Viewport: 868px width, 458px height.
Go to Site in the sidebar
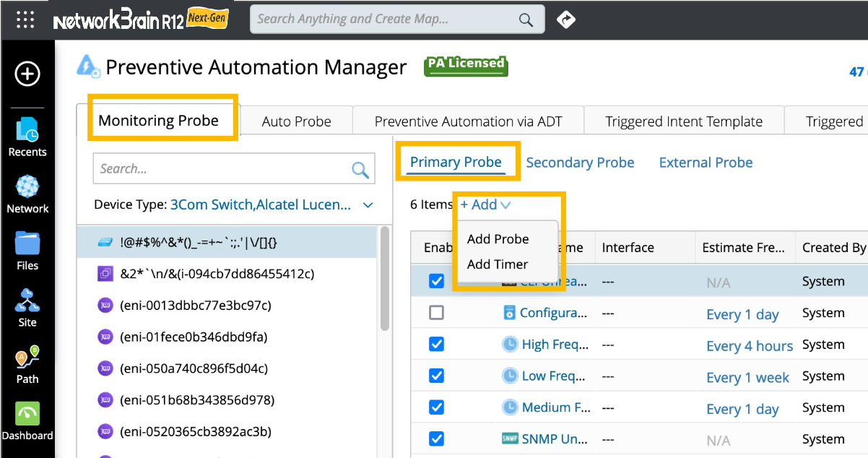[x=27, y=307]
